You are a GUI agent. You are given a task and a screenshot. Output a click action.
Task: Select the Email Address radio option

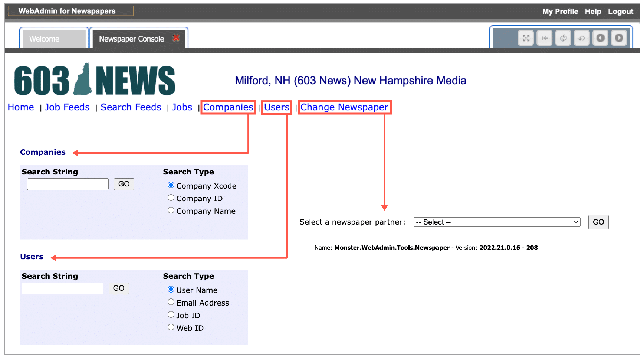tap(171, 302)
